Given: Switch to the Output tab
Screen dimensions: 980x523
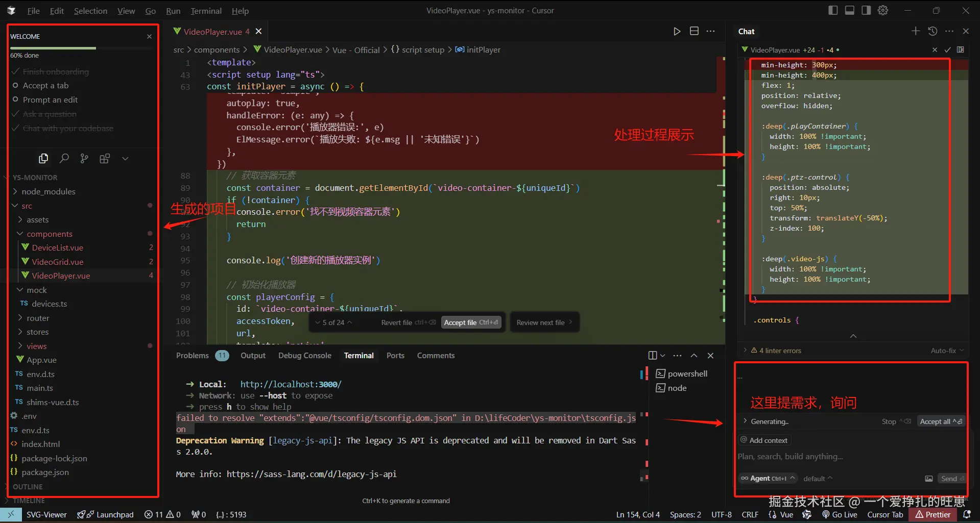Looking at the screenshot, I should pos(253,356).
